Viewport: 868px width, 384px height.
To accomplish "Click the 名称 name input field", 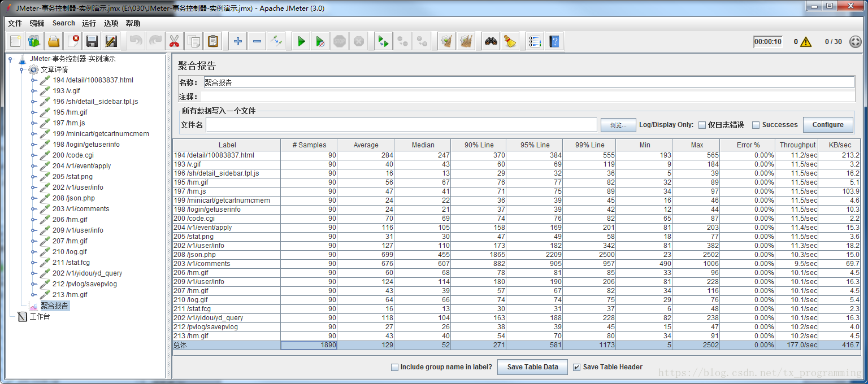I will click(x=529, y=82).
